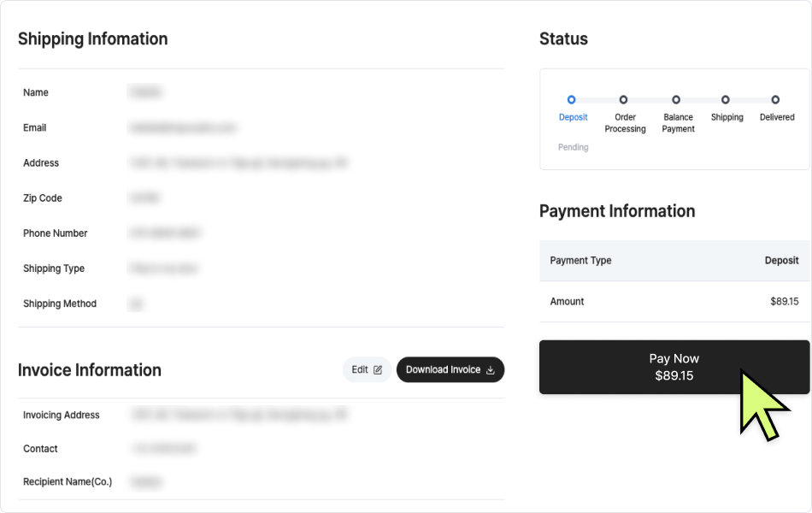Screen dimensions: 812x513
Task: Click the Shipping step circle in Status
Action: 726,100
